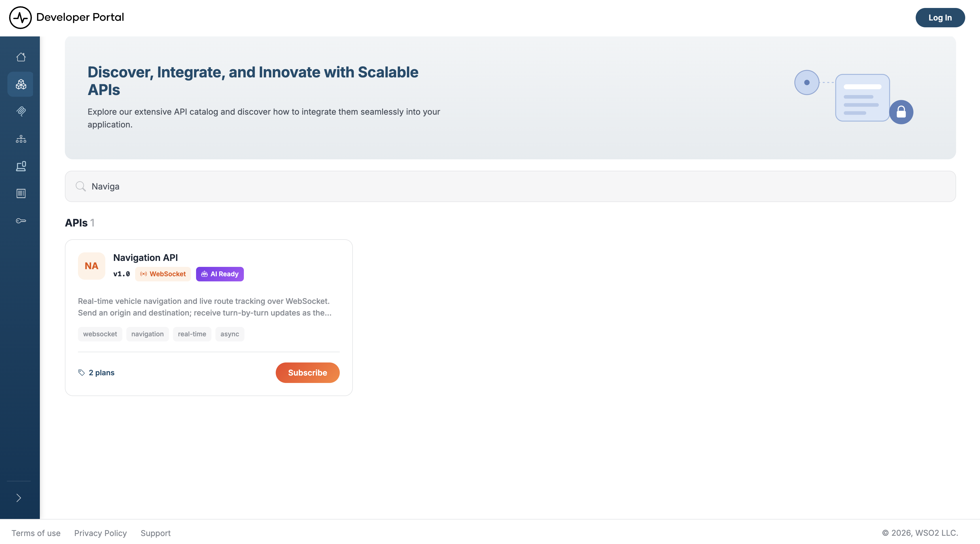This screenshot has height=544, width=980.
Task: Open the key icon in sidebar
Action: [21, 221]
